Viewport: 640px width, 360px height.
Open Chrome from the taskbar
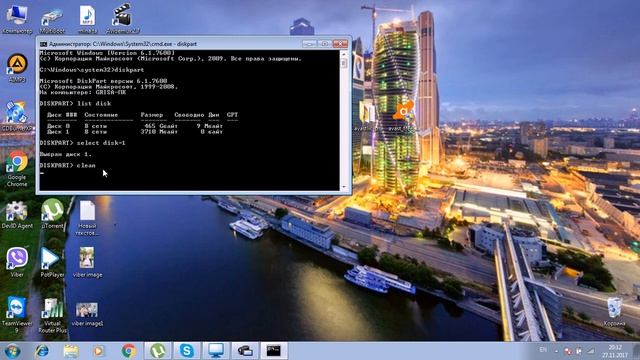click(129, 351)
